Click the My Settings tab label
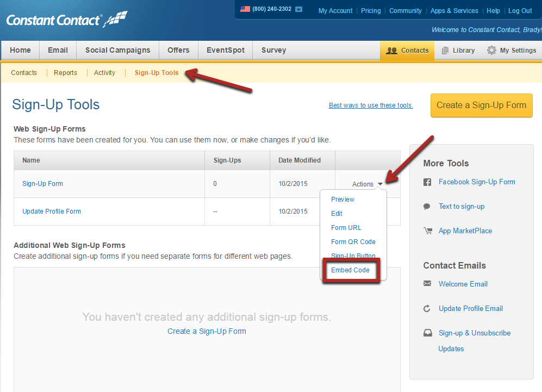 point(518,51)
